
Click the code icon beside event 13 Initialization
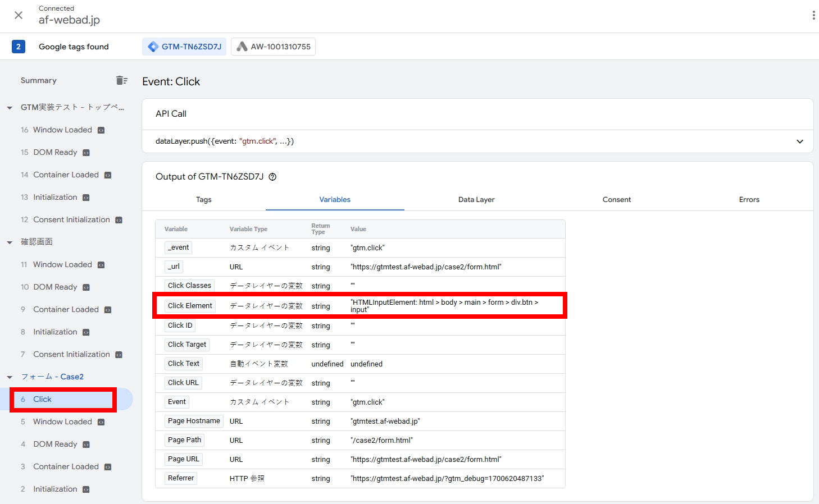point(86,198)
